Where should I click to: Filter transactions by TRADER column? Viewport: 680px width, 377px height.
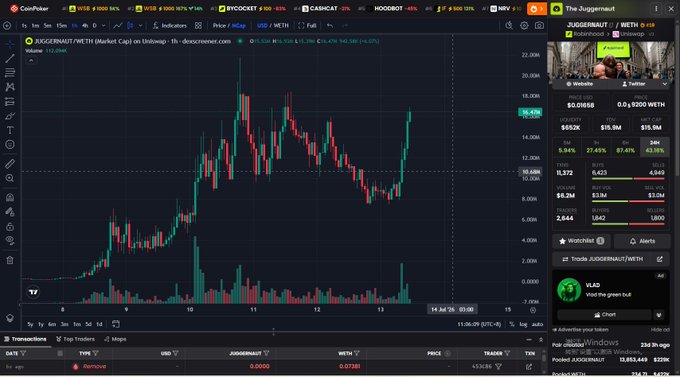[507, 354]
